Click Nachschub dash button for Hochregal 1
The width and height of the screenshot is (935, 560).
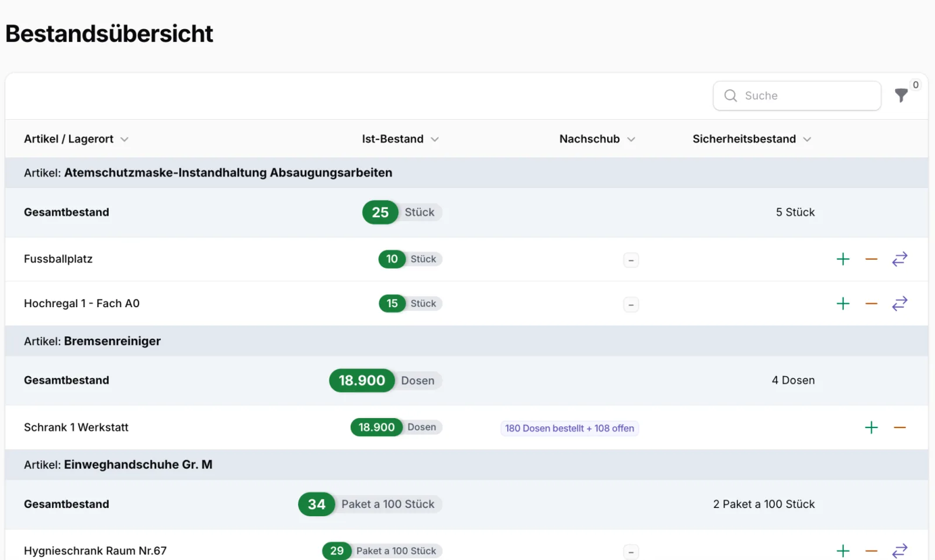(x=631, y=304)
